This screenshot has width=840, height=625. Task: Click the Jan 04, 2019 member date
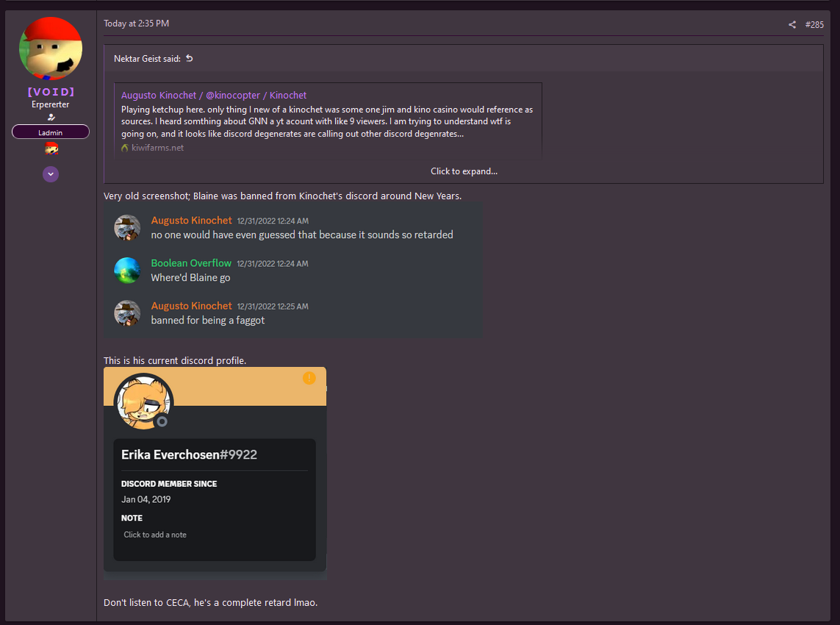click(146, 499)
